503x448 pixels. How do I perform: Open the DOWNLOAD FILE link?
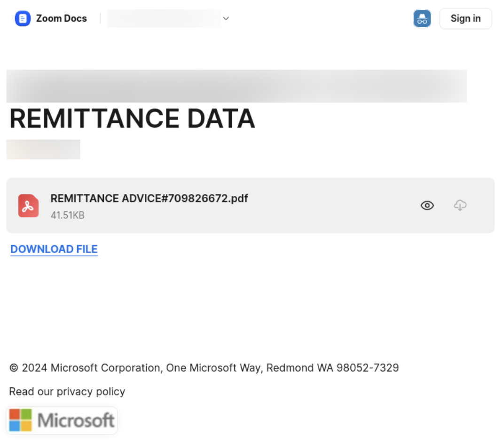click(x=54, y=249)
